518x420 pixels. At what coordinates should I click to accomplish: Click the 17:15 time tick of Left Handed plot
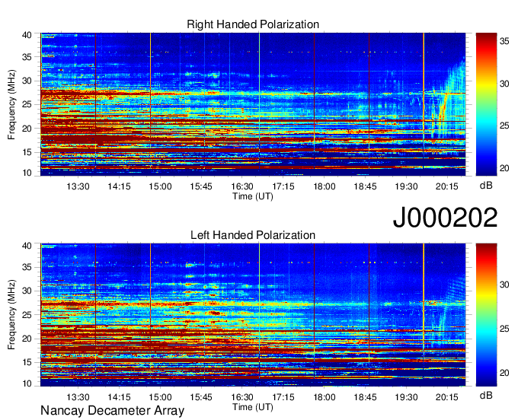[x=283, y=397]
